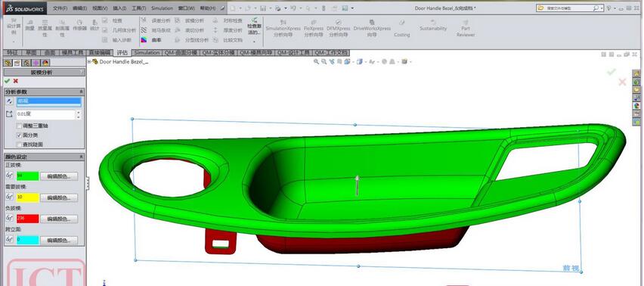Click the reverse direction icon beside 前视 field
Image resolution: width=644 pixels, height=286 pixels.
[x=9, y=101]
